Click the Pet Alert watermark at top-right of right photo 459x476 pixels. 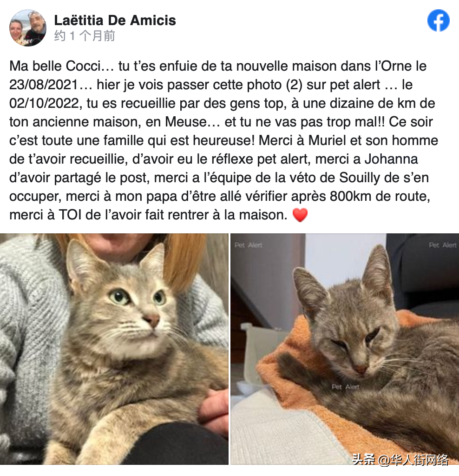coord(443,245)
